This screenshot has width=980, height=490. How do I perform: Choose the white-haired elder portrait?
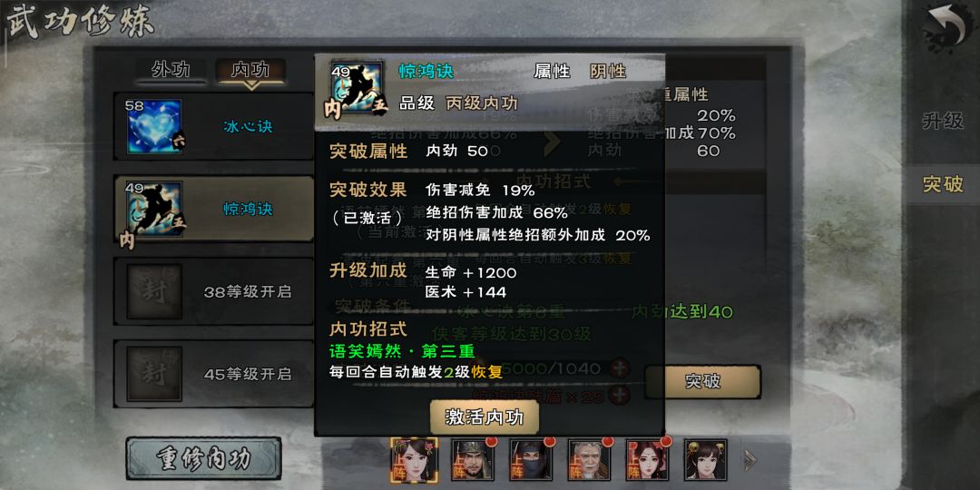tap(589, 459)
